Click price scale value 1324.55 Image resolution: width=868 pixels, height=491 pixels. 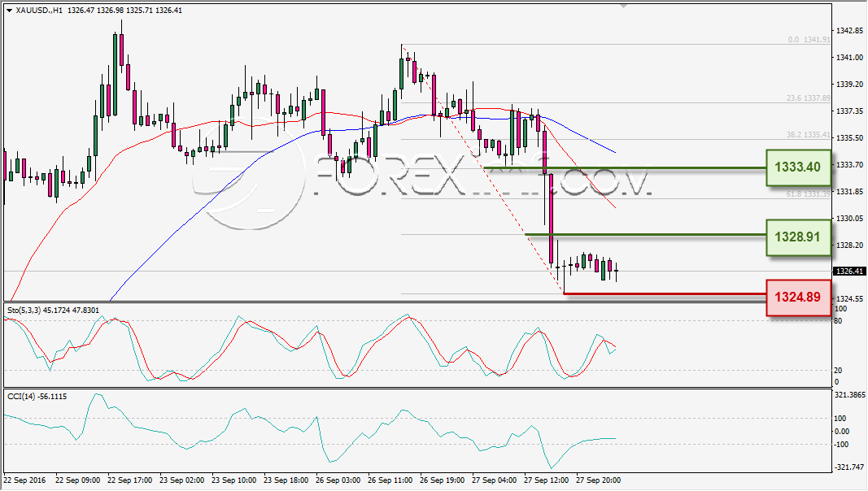850,298
